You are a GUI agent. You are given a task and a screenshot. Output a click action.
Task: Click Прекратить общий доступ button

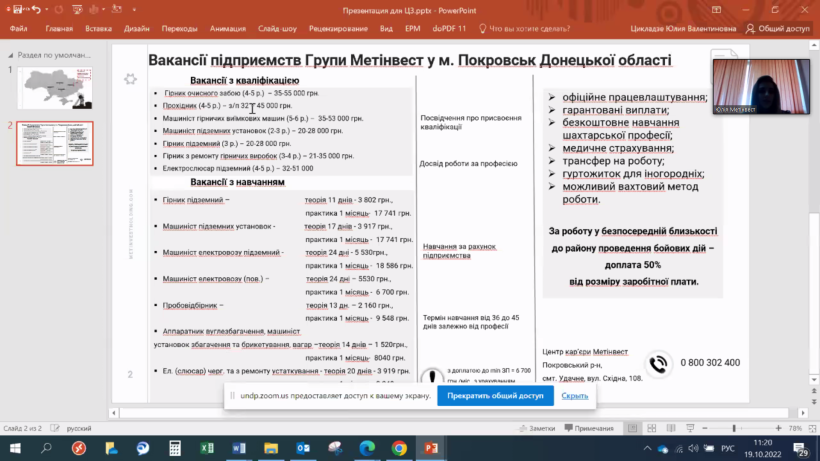point(495,396)
